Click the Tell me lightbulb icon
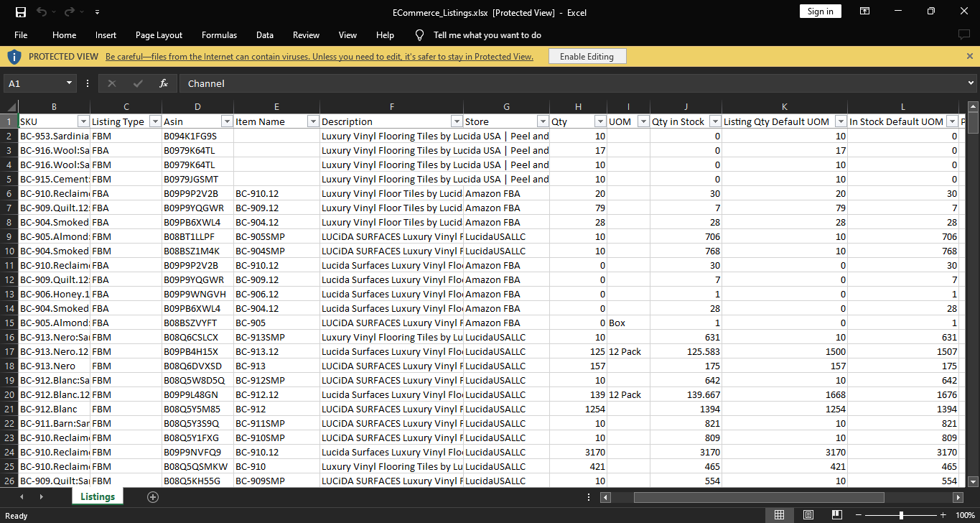The height and width of the screenshot is (523, 980). click(x=420, y=35)
